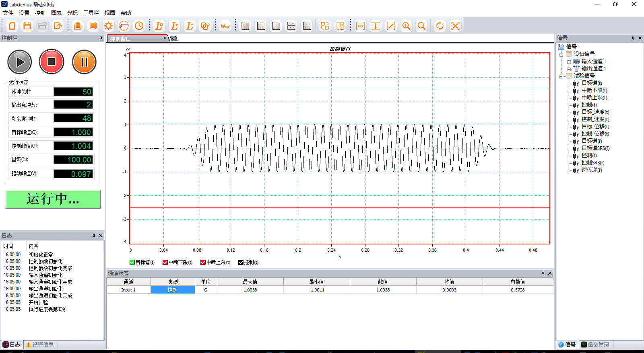The image size is (644, 353).
Task: Click the zoom in magnifier icon
Action: tap(406, 26)
